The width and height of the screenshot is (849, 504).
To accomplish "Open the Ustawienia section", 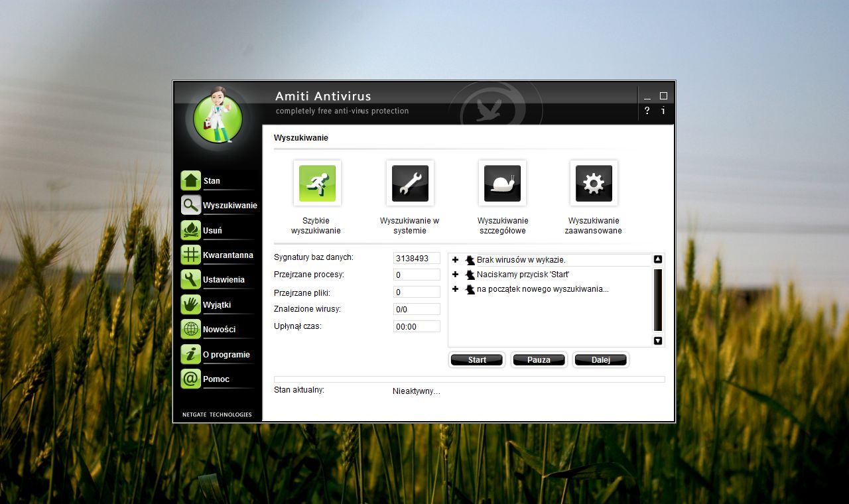I will click(224, 280).
